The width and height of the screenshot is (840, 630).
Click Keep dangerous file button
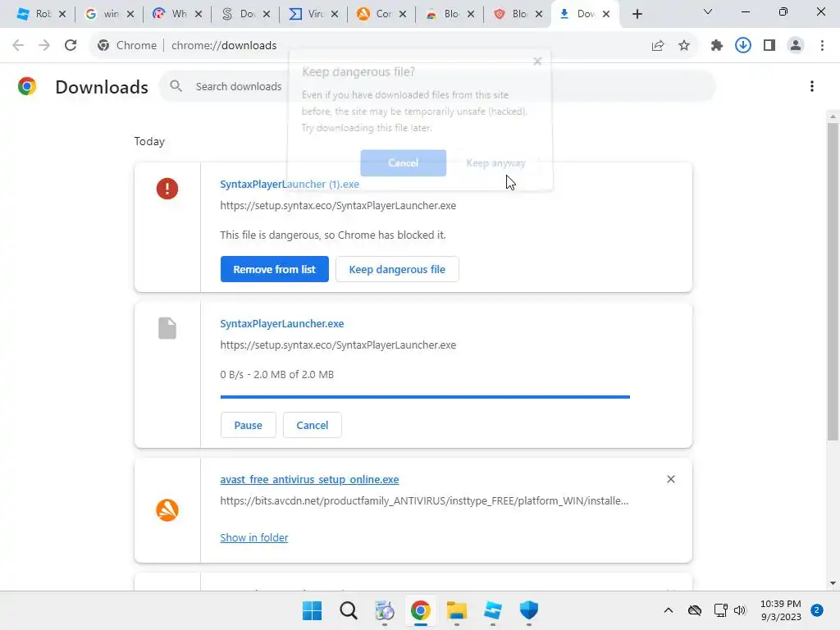pyautogui.click(x=397, y=269)
